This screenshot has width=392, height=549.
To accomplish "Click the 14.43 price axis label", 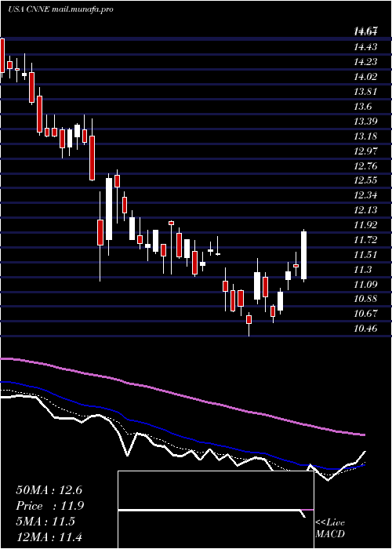I will (365, 47).
